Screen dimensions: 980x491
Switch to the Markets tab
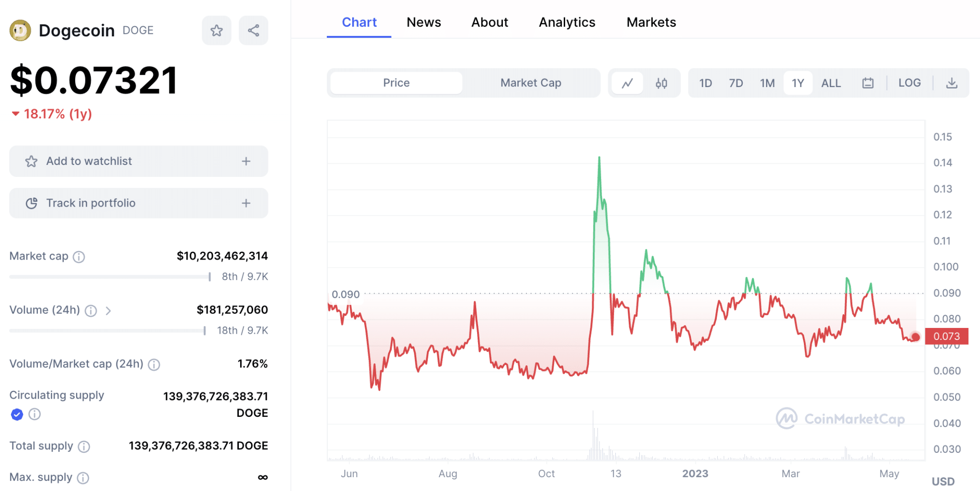(x=651, y=22)
